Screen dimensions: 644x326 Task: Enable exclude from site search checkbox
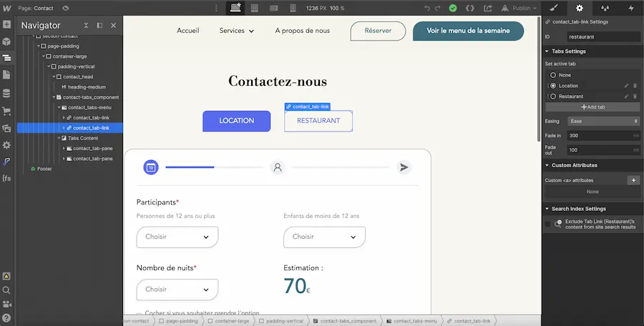[x=547, y=224]
